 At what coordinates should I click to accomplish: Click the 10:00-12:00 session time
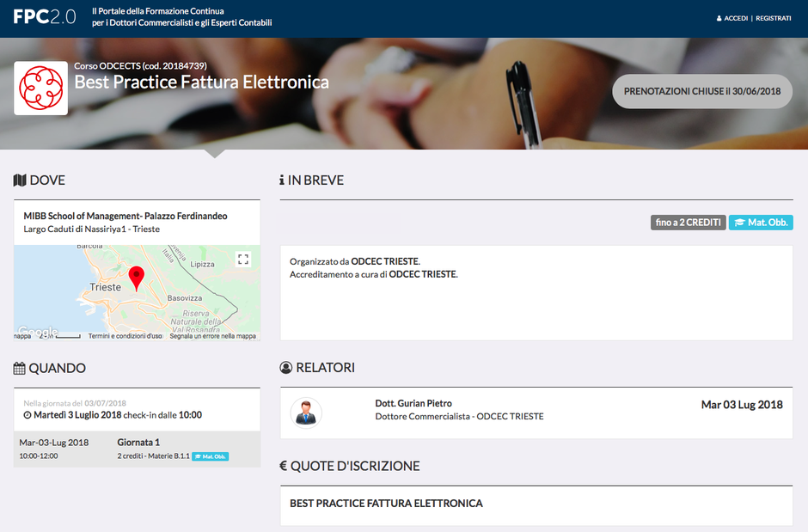(39, 456)
